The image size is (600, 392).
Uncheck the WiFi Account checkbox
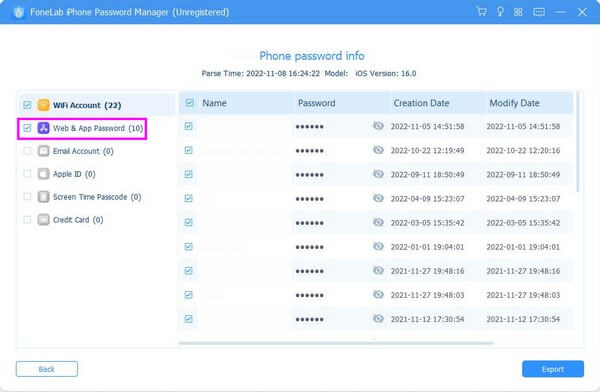[x=27, y=105]
